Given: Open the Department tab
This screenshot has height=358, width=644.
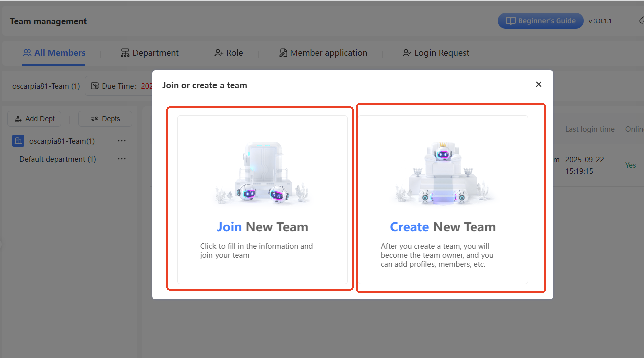Looking at the screenshot, I should 150,53.
